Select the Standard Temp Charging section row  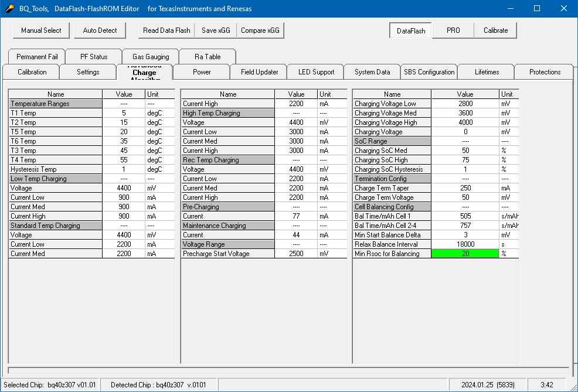click(55, 226)
